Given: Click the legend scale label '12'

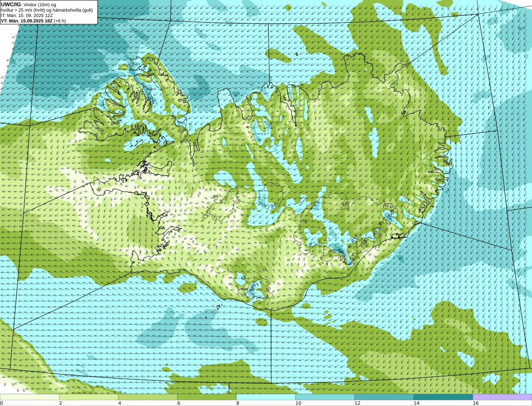Looking at the screenshot, I should click(x=357, y=403).
